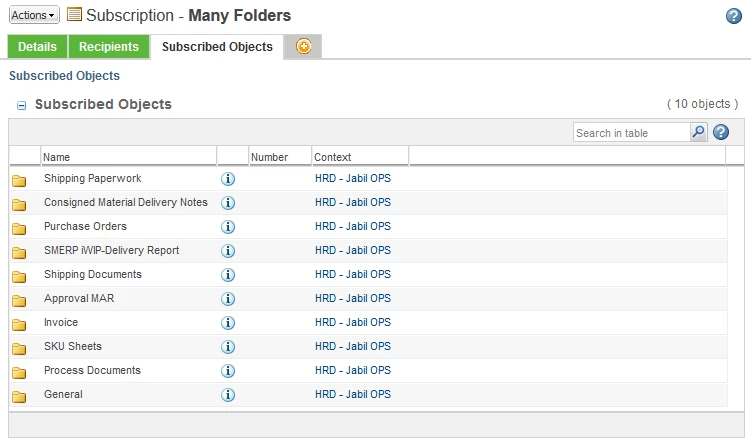751x444 pixels.
Task: Open HRD - Jabil OPS link for Shipping Documents
Action: coord(353,274)
